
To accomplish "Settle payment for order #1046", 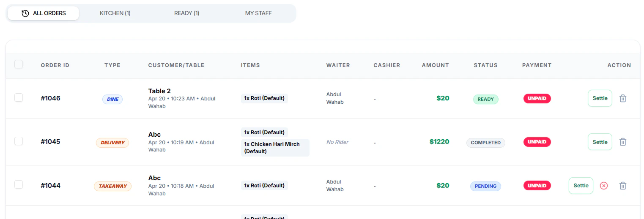I will coord(600,98).
